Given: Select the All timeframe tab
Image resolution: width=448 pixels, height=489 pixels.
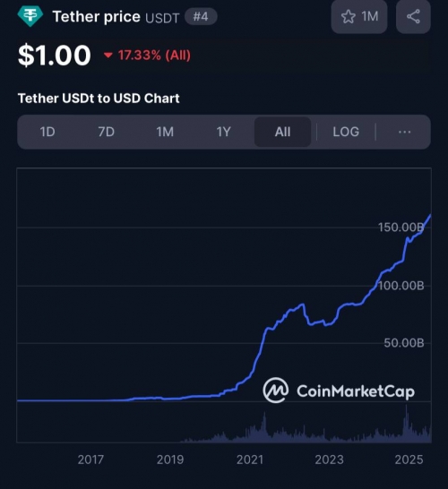Looking at the screenshot, I should point(282,132).
